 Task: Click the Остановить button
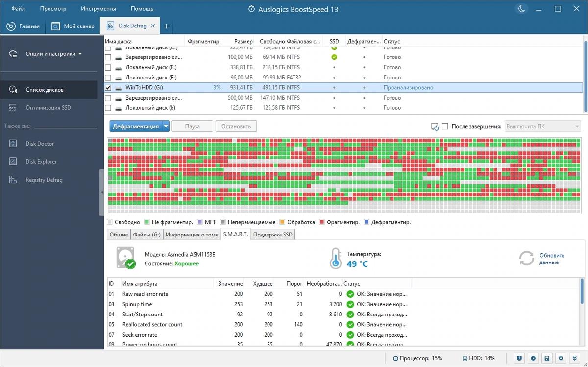click(236, 126)
